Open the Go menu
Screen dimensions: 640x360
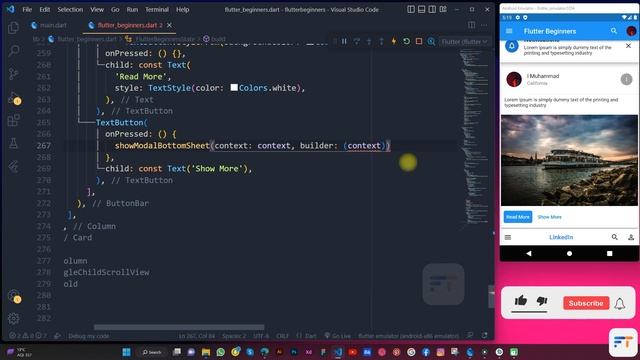115,9
